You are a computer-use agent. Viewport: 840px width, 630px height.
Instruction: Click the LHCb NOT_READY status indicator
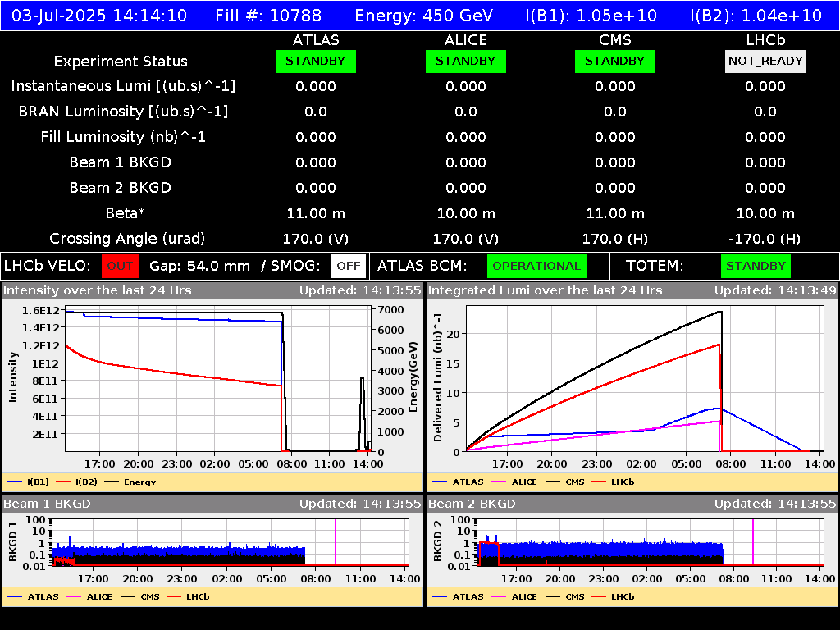pos(765,61)
